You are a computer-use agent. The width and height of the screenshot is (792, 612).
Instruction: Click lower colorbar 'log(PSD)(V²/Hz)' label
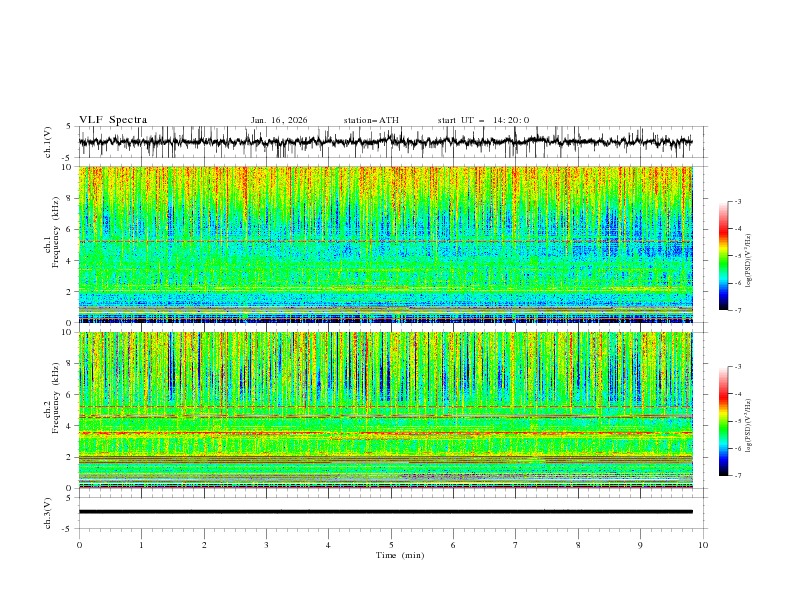pyautogui.click(x=749, y=426)
